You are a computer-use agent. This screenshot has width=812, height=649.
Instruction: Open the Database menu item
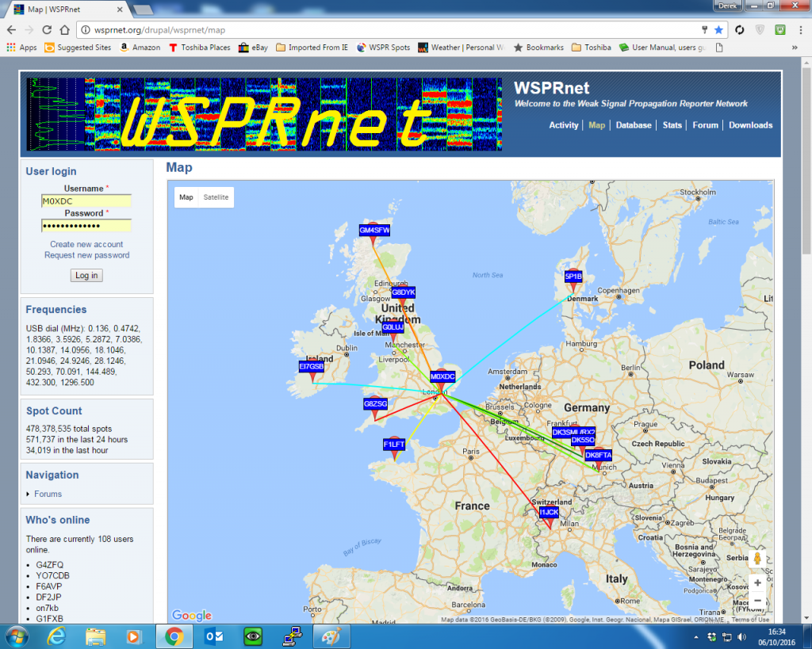click(x=634, y=125)
